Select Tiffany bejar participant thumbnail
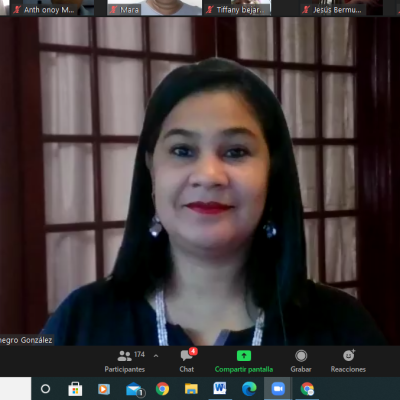 tap(237, 8)
